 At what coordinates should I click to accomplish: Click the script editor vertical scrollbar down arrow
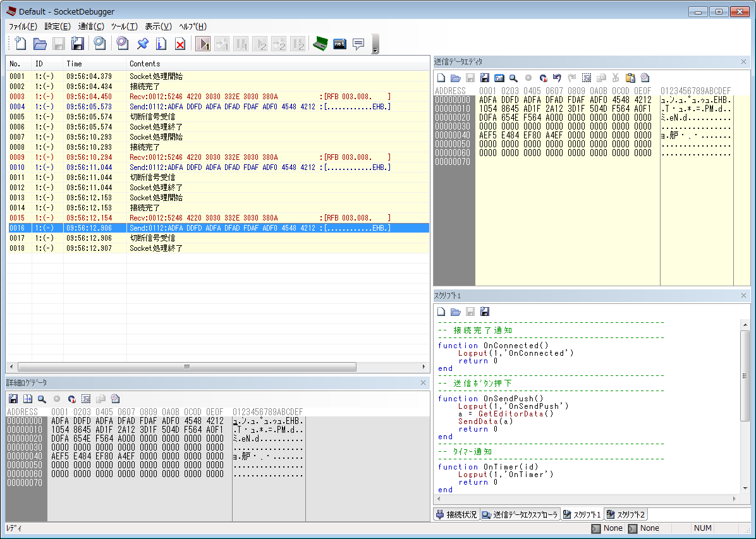point(745,488)
